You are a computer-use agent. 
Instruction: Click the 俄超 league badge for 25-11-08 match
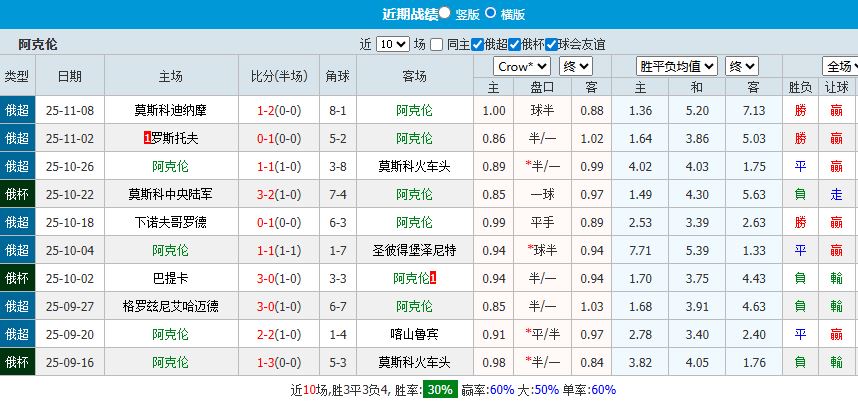(17, 110)
